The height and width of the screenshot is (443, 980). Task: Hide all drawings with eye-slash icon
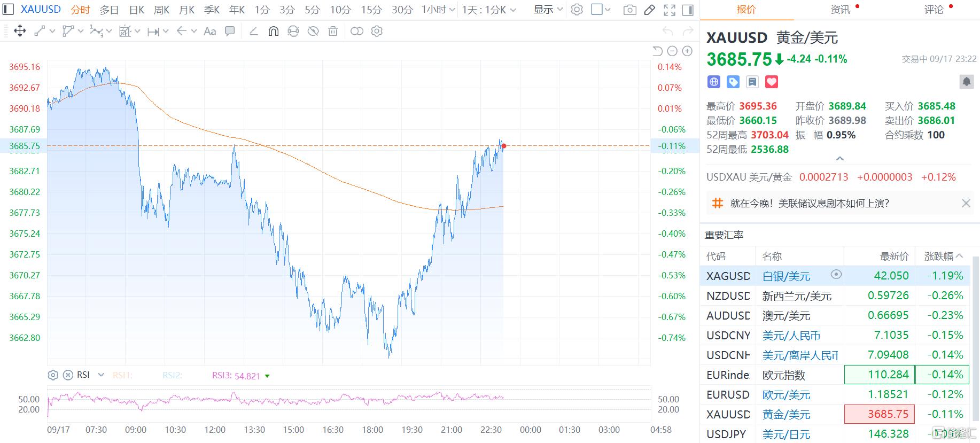pos(313,32)
